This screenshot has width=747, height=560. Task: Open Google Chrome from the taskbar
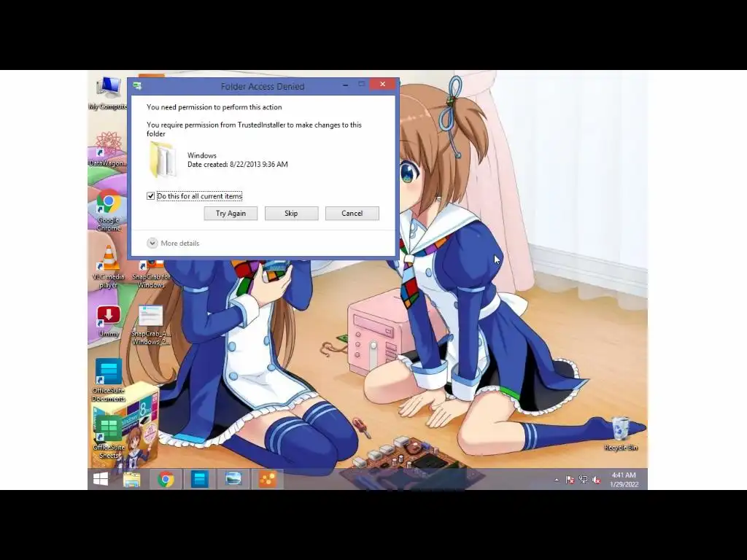[x=166, y=480]
